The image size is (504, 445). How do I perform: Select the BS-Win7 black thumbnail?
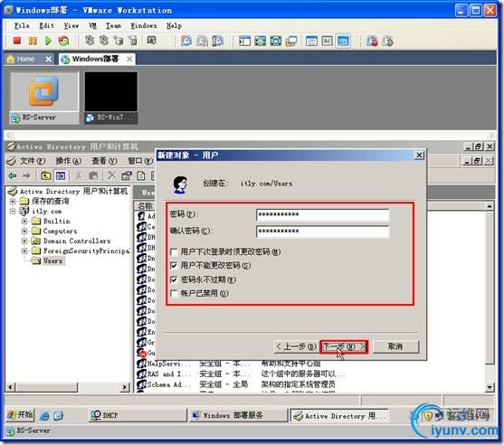[x=111, y=98]
